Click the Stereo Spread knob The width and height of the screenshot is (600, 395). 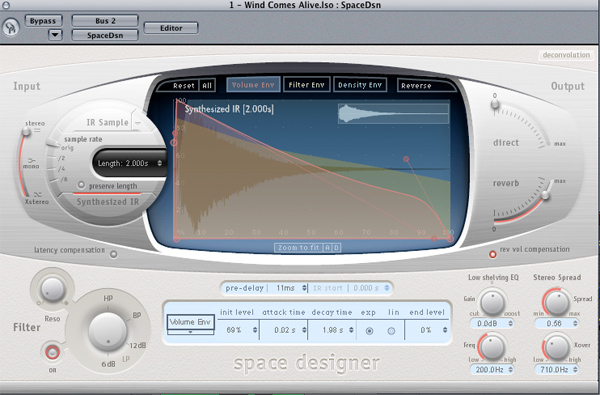tap(557, 302)
